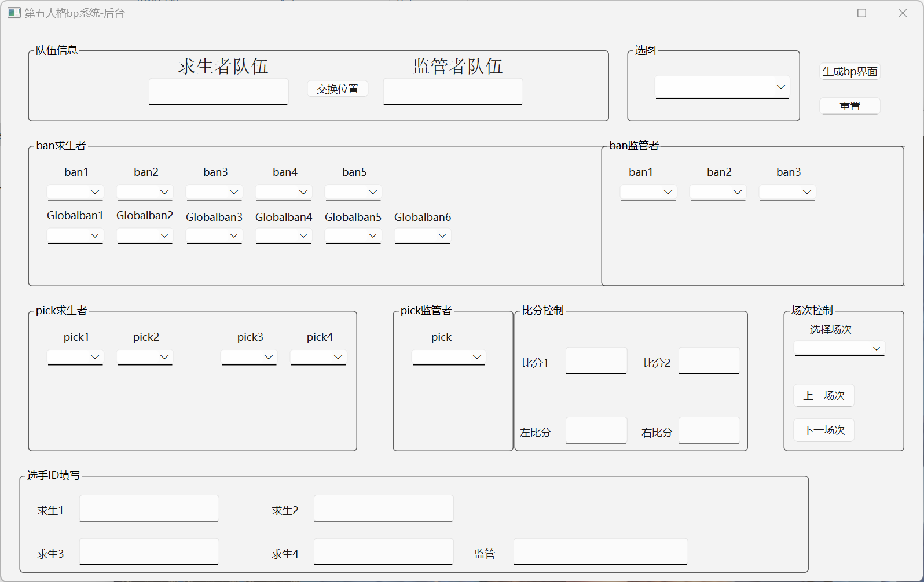The width and height of the screenshot is (924, 582).
Task: Click the 交换位置 swap button
Action: tap(338, 89)
